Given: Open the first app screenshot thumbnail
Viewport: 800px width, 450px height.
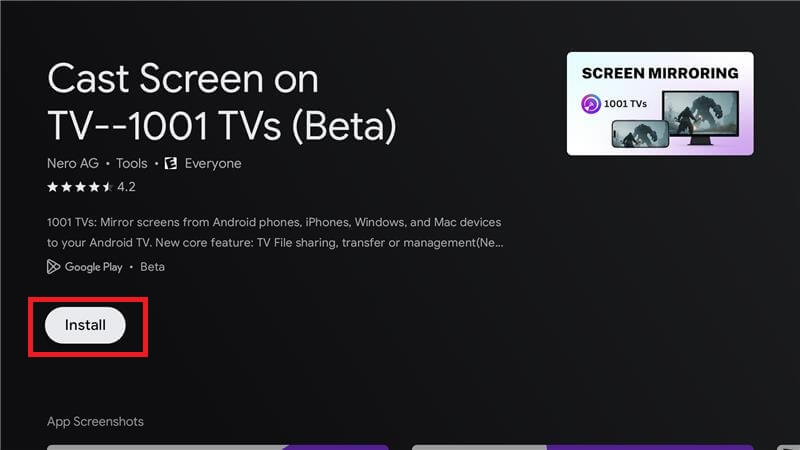Looking at the screenshot, I should (x=218, y=447).
